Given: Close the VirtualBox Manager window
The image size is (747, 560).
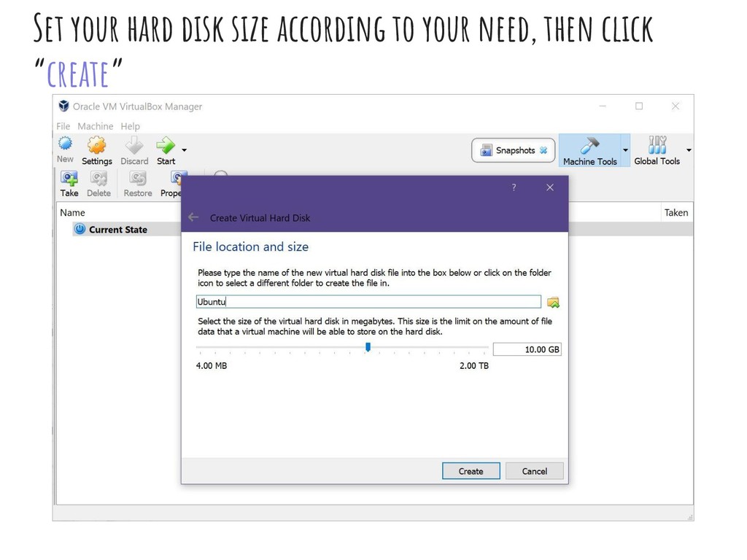Looking at the screenshot, I should click(675, 106).
